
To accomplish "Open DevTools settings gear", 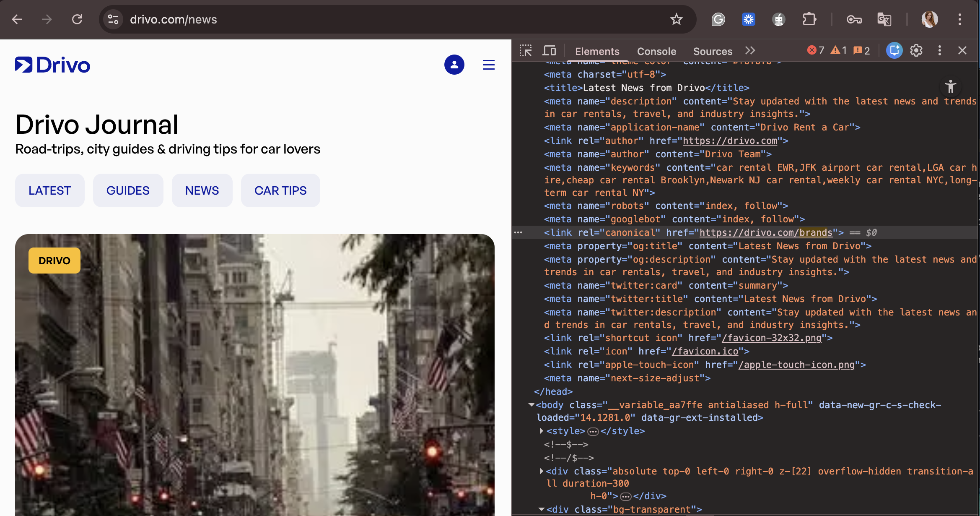I will click(x=916, y=50).
